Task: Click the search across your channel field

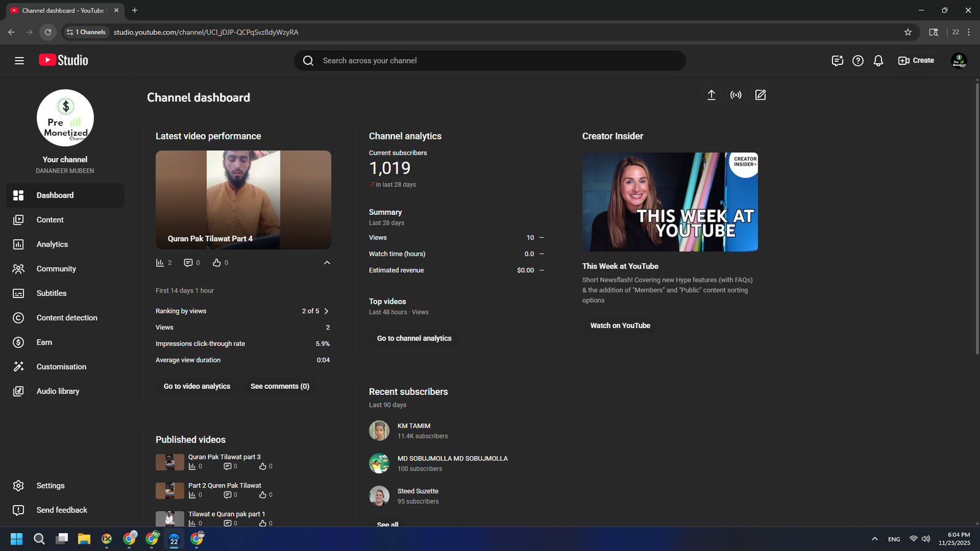Action: [490, 61]
